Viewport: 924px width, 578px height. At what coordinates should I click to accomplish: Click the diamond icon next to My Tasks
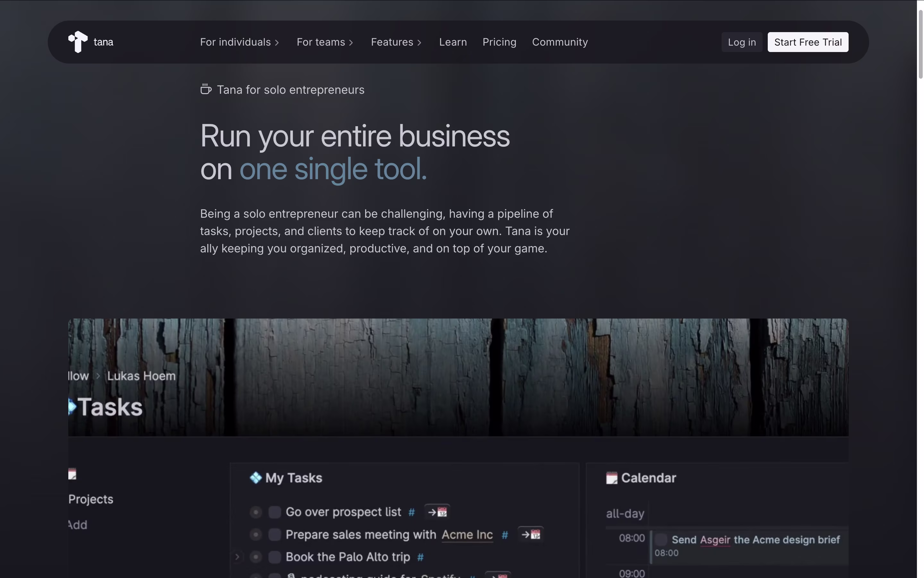pos(255,477)
